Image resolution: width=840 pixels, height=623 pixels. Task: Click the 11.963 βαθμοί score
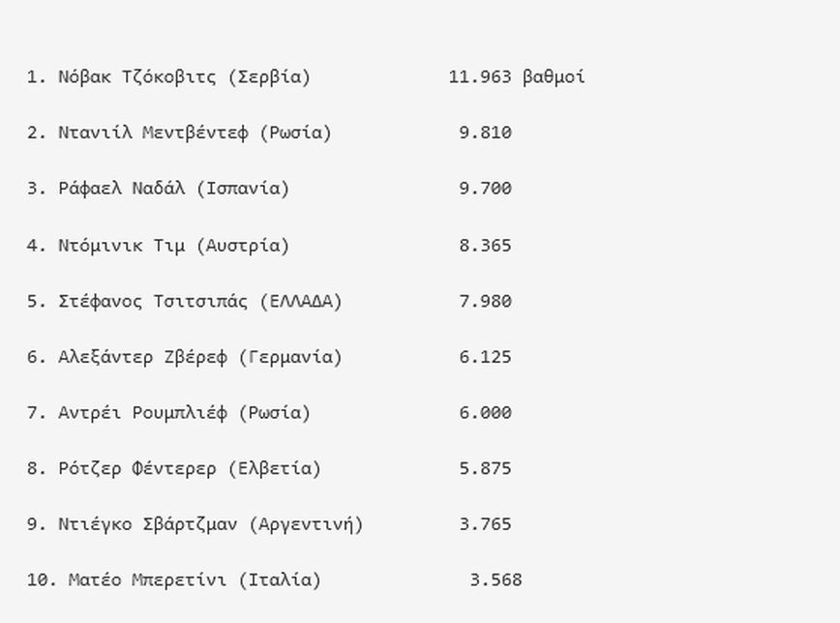[516, 77]
